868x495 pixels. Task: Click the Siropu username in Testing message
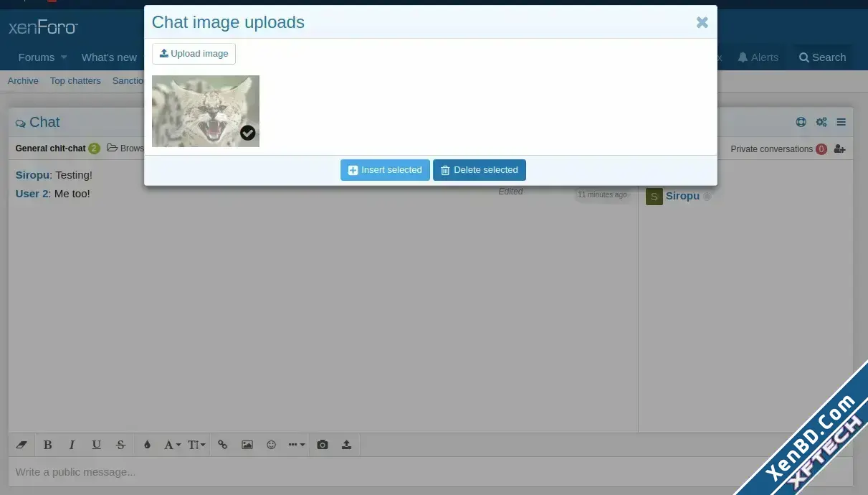click(x=32, y=175)
